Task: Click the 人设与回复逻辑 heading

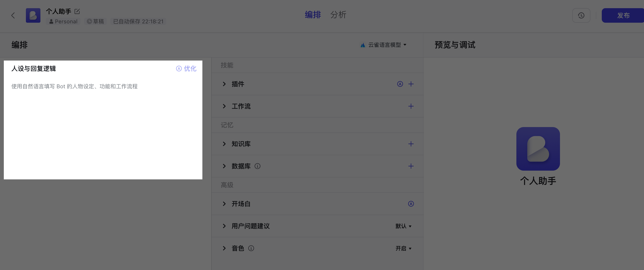Action: click(34, 69)
